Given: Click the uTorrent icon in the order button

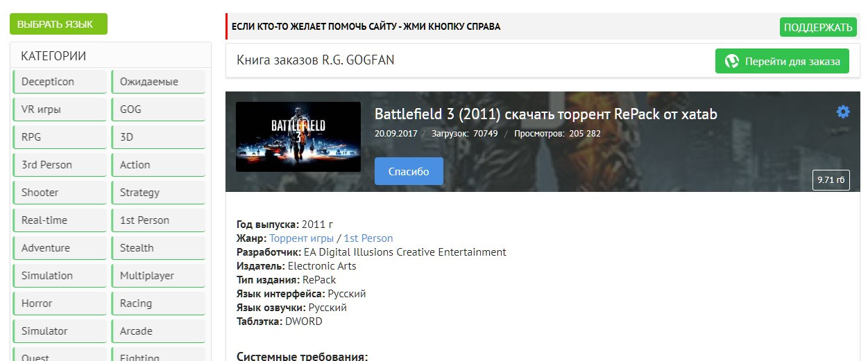Looking at the screenshot, I should [731, 61].
